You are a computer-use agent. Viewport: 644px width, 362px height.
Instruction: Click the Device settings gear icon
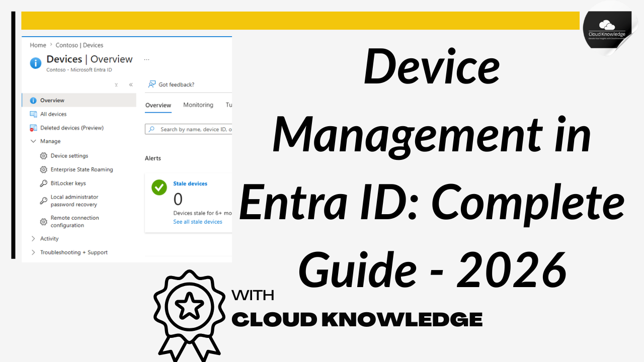[44, 156]
